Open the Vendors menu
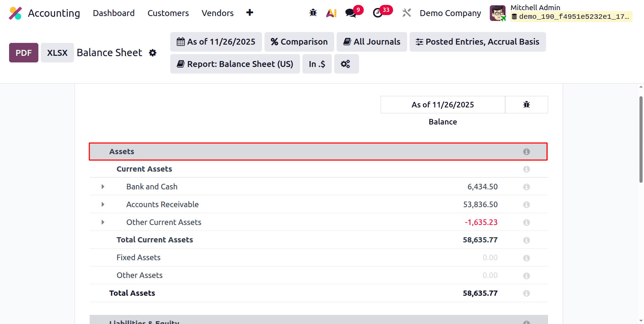644x324 pixels. tap(218, 13)
